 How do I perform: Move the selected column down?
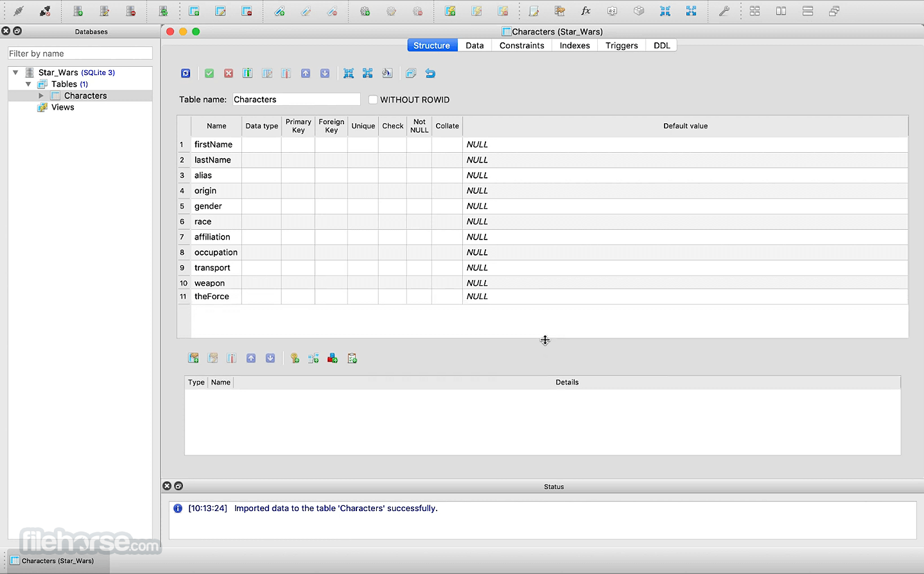click(325, 73)
